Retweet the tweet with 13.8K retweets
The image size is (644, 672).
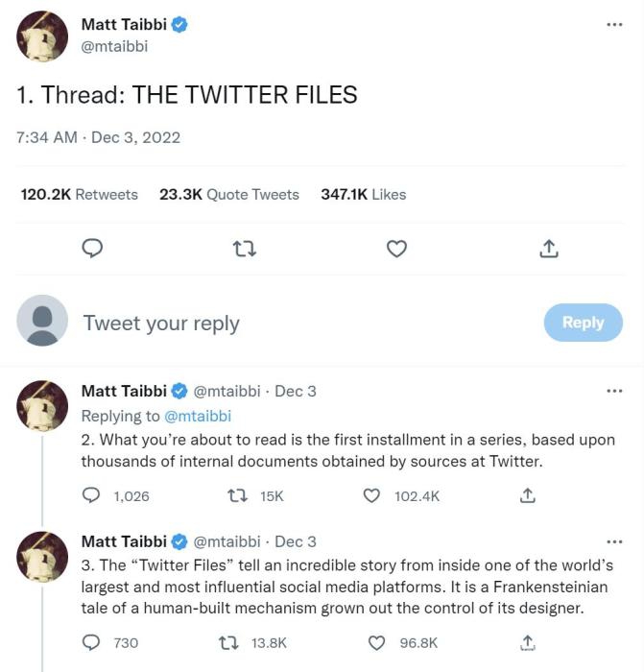click(x=232, y=642)
